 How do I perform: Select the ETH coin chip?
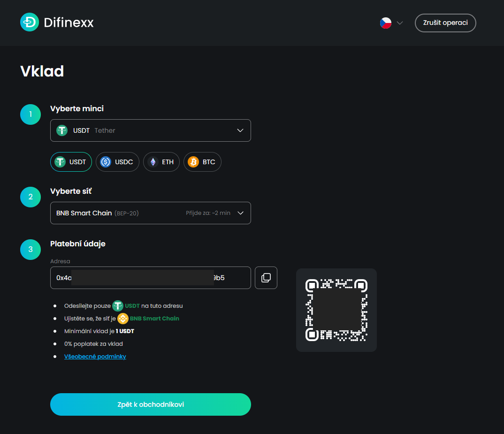pyautogui.click(x=161, y=162)
